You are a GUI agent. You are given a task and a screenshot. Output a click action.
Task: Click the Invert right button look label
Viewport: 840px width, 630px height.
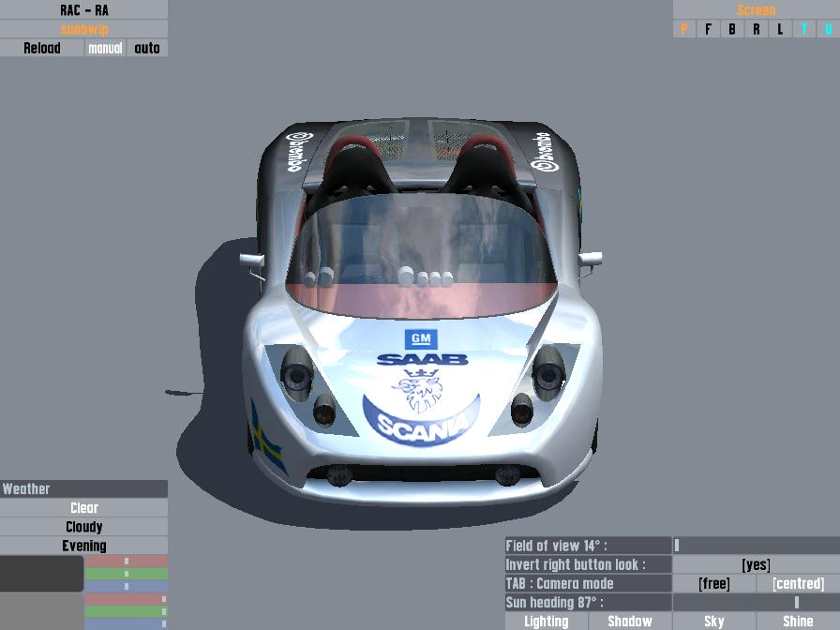(x=588, y=564)
